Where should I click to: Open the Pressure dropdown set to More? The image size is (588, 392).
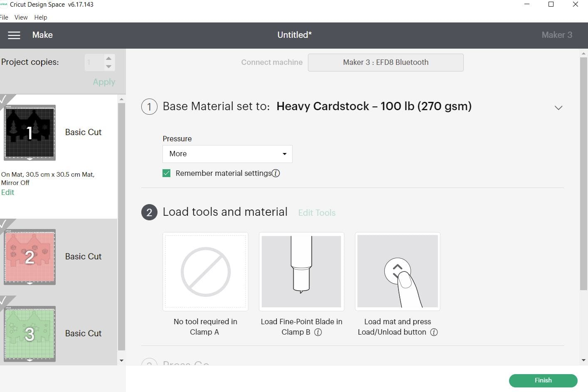[x=227, y=154]
